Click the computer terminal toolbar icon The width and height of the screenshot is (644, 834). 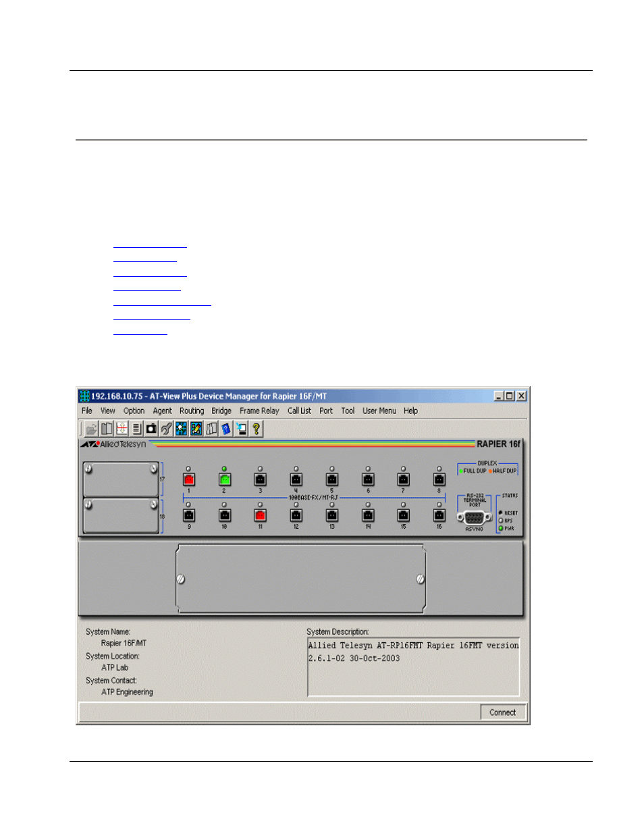[241, 429]
